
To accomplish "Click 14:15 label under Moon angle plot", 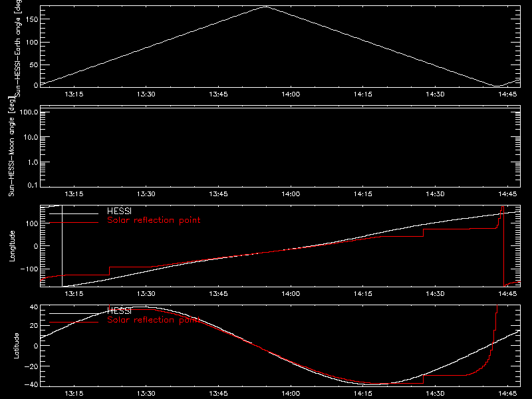I will click(x=363, y=194).
